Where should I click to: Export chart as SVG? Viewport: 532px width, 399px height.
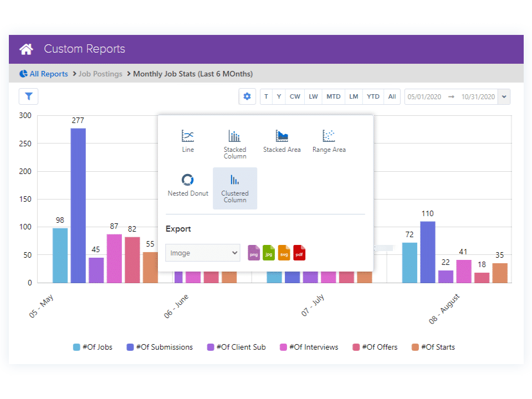coord(284,253)
